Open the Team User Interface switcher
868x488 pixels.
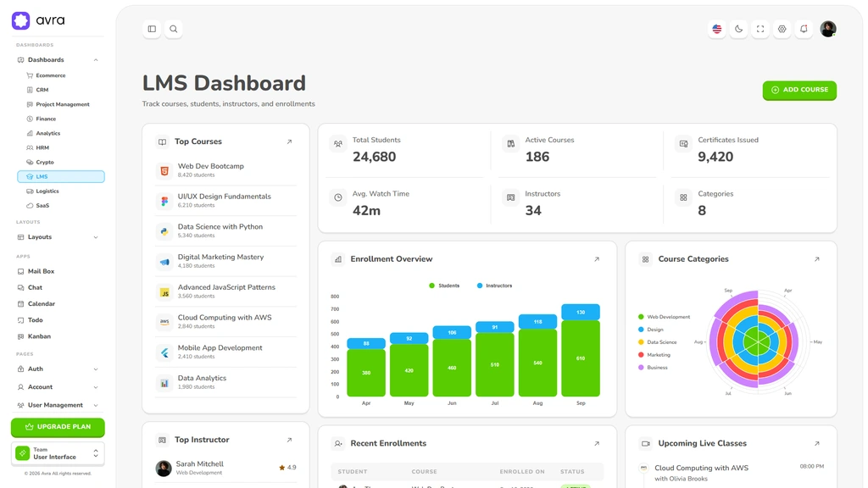[x=58, y=454]
